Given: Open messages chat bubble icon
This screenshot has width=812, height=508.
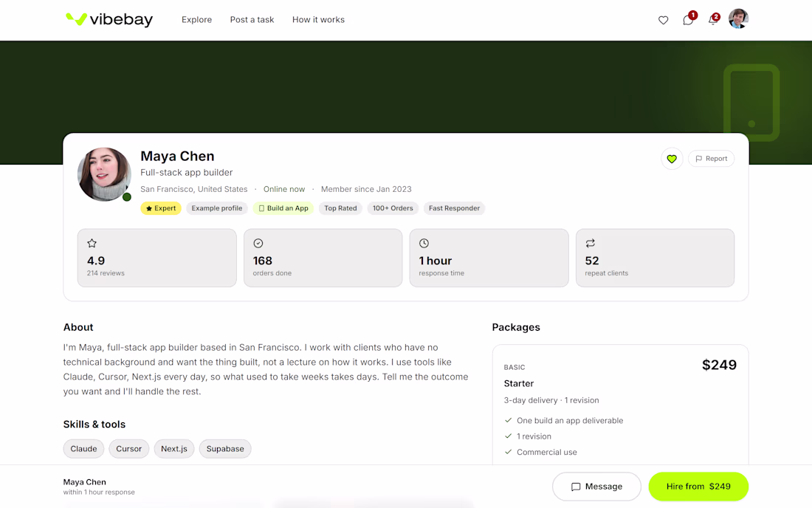Looking at the screenshot, I should [x=688, y=20].
